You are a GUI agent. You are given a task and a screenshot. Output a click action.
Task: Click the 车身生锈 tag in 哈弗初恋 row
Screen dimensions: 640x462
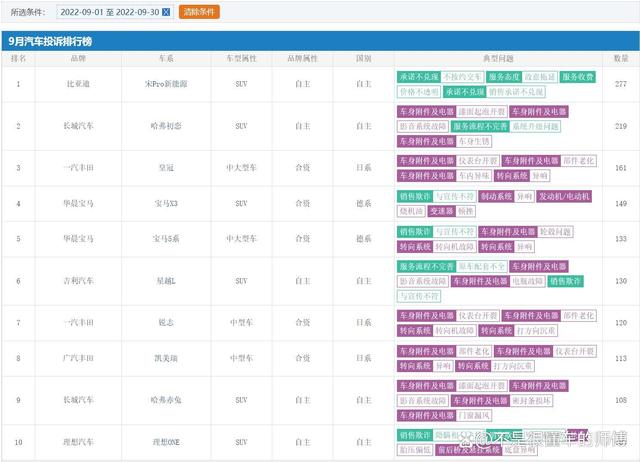click(x=474, y=142)
